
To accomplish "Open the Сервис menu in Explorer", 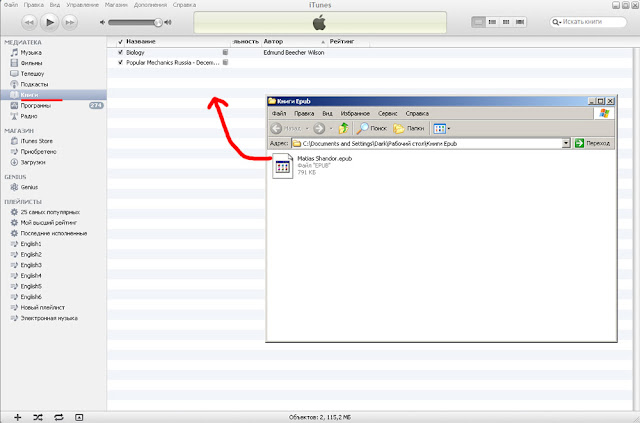I will [x=387, y=114].
